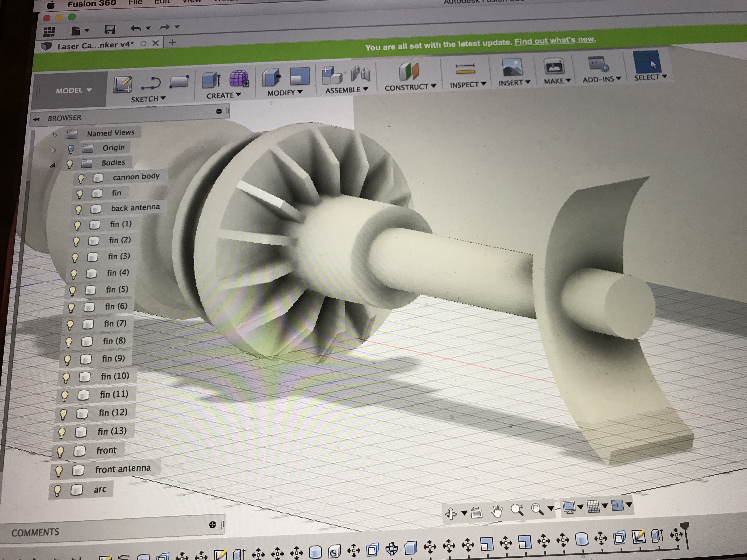The image size is (747, 560).
Task: Click the Undo arrow
Action: click(x=136, y=28)
